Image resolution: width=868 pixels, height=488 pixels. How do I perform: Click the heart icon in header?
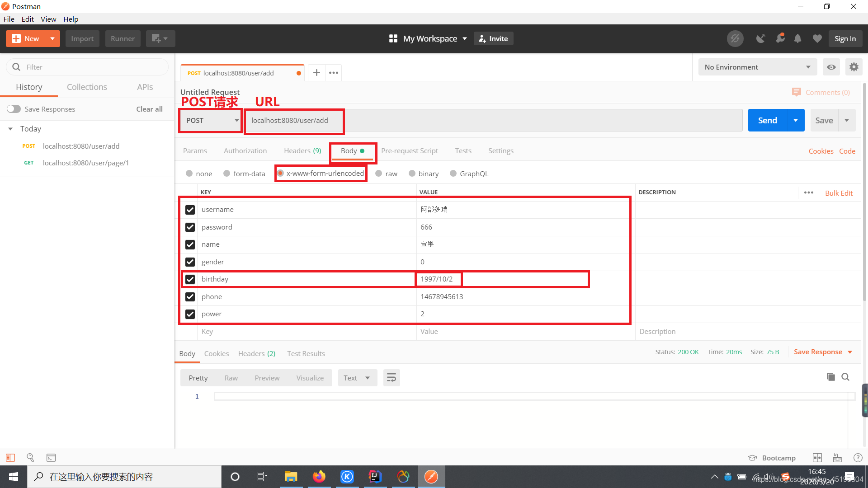click(x=817, y=38)
